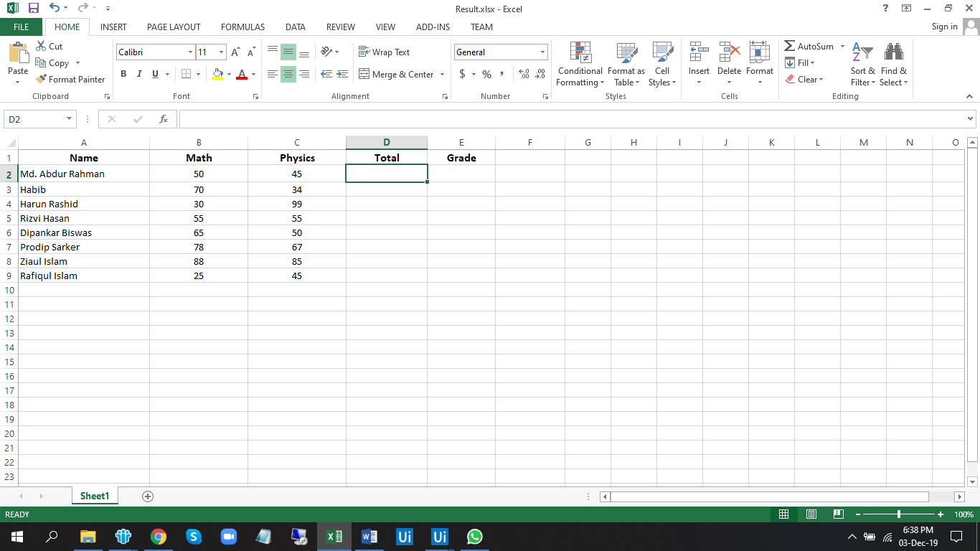Click the Cut scissors icon
980x551 pixels.
pos(41,46)
